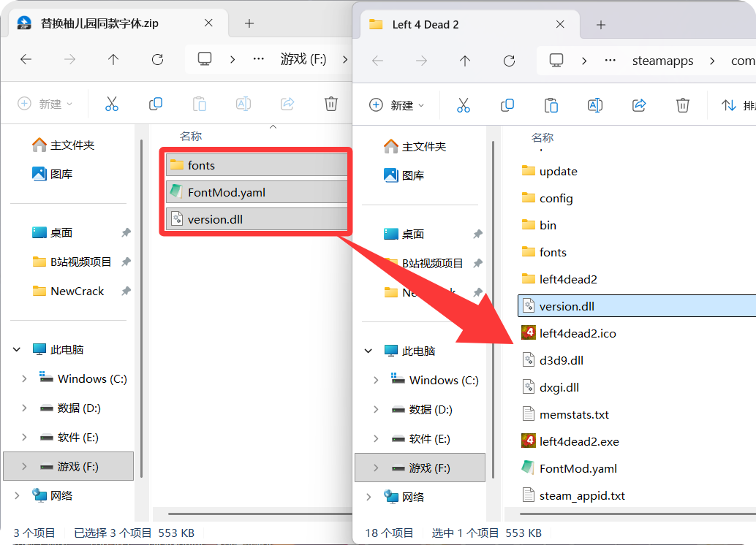The width and height of the screenshot is (756, 545).
Task: Click steamapps in the address breadcrumb
Action: [662, 61]
